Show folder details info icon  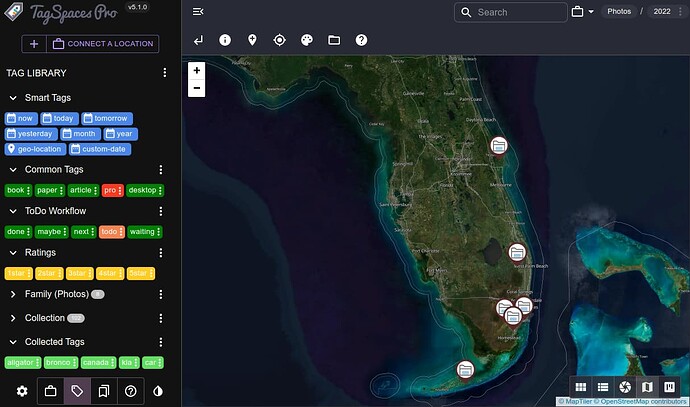click(225, 40)
